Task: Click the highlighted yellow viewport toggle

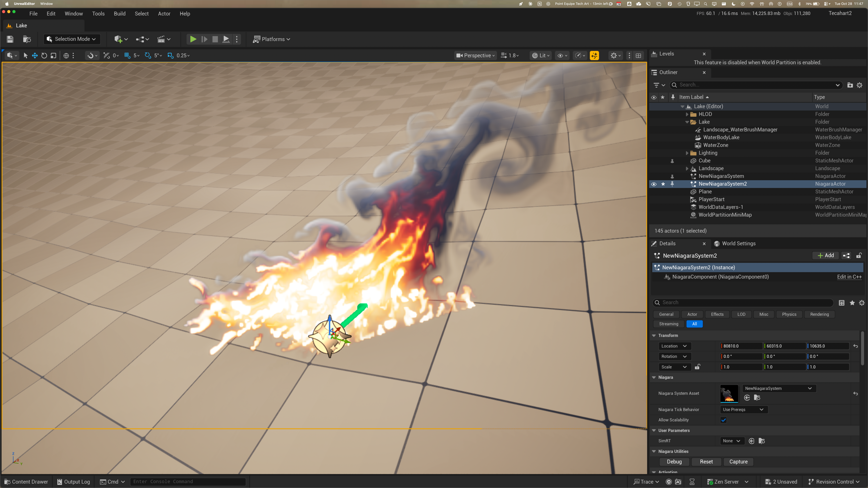Action: pos(594,56)
